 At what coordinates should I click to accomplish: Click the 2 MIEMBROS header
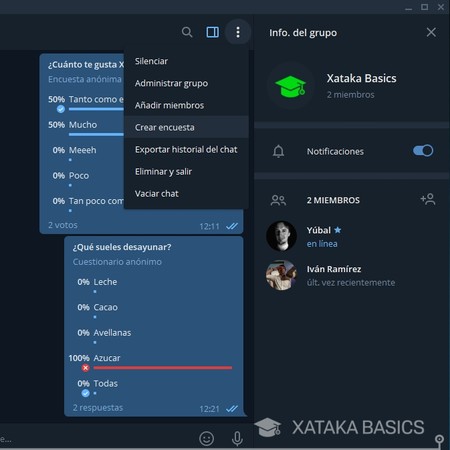point(333,200)
